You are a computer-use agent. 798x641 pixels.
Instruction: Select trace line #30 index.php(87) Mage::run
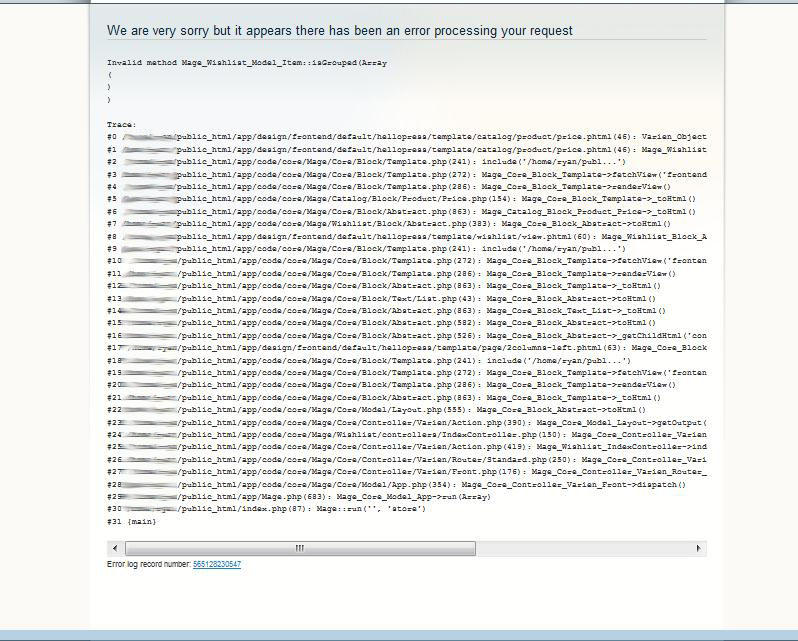coord(266,509)
